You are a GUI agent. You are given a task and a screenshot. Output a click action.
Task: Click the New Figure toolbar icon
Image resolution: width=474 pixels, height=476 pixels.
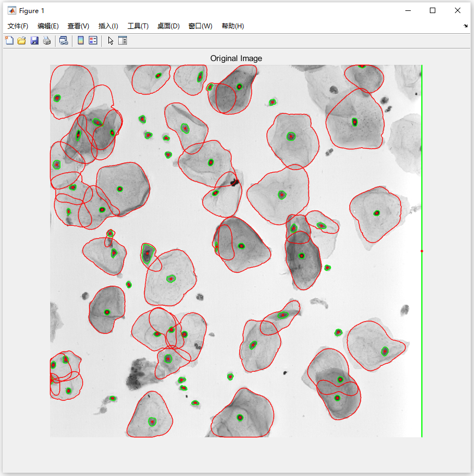pyautogui.click(x=9, y=40)
